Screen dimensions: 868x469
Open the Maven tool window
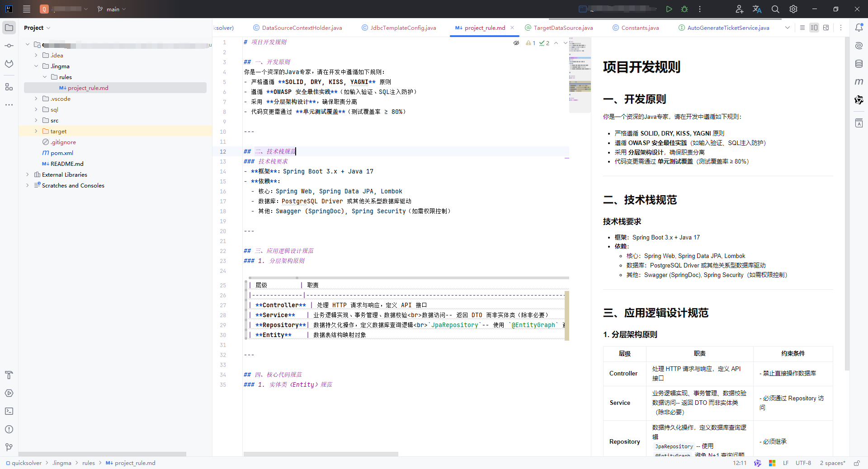pos(859,82)
